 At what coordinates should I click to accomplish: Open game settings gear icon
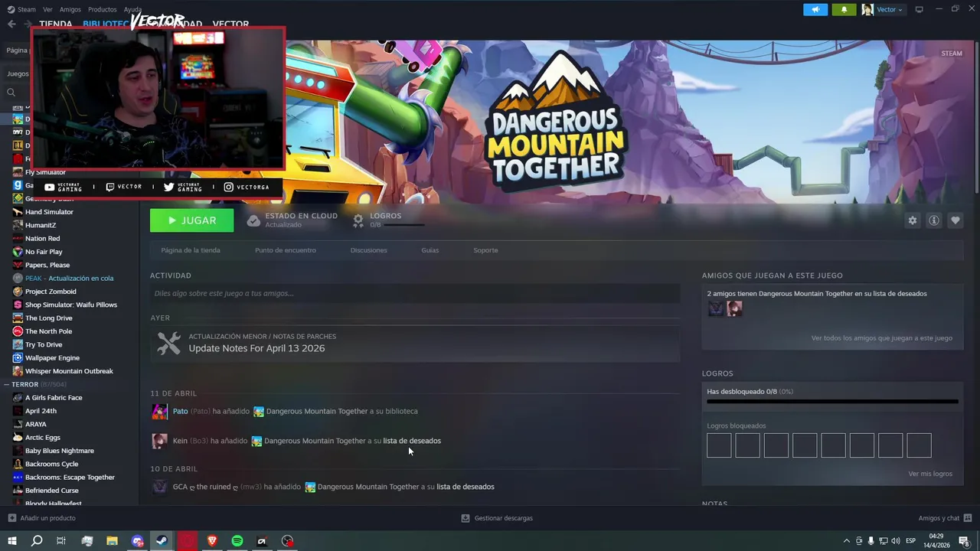(912, 220)
